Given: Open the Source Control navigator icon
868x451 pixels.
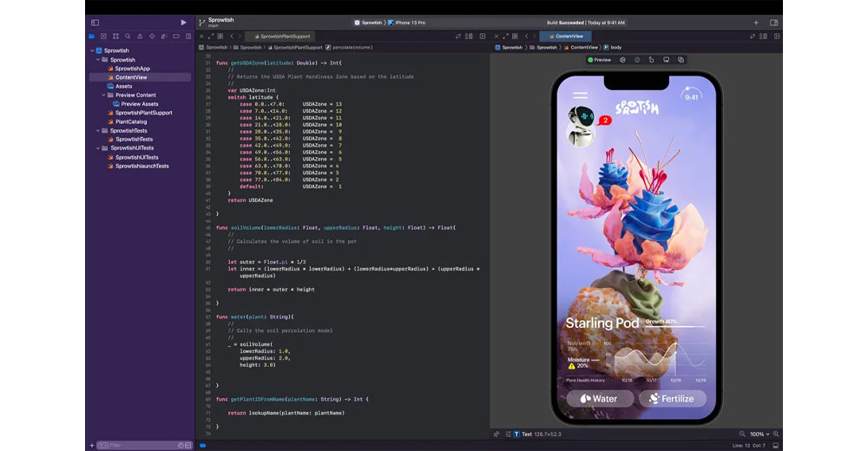Looking at the screenshot, I should pyautogui.click(x=104, y=36).
